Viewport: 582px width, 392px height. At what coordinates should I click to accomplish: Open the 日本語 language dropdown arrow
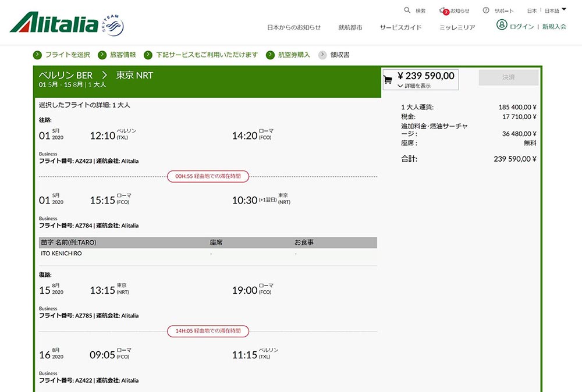click(564, 9)
